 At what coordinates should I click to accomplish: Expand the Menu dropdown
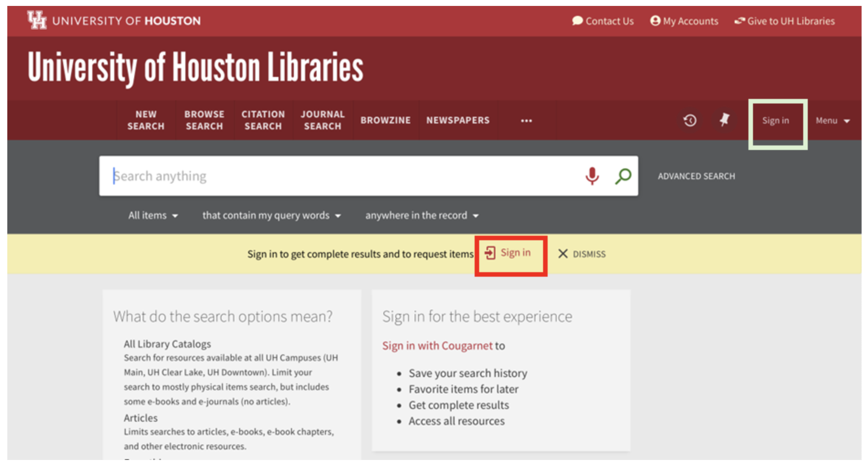coord(833,121)
